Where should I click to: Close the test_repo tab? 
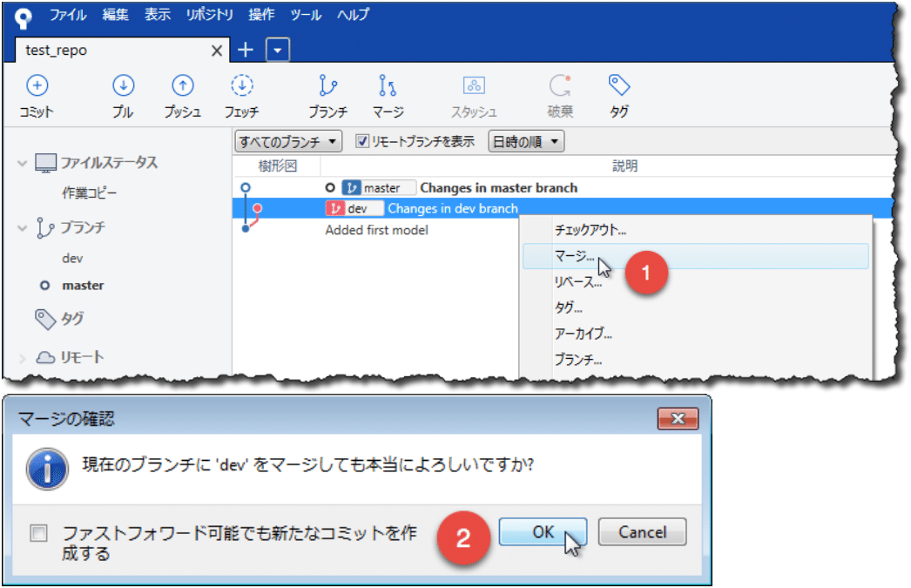tap(217, 51)
